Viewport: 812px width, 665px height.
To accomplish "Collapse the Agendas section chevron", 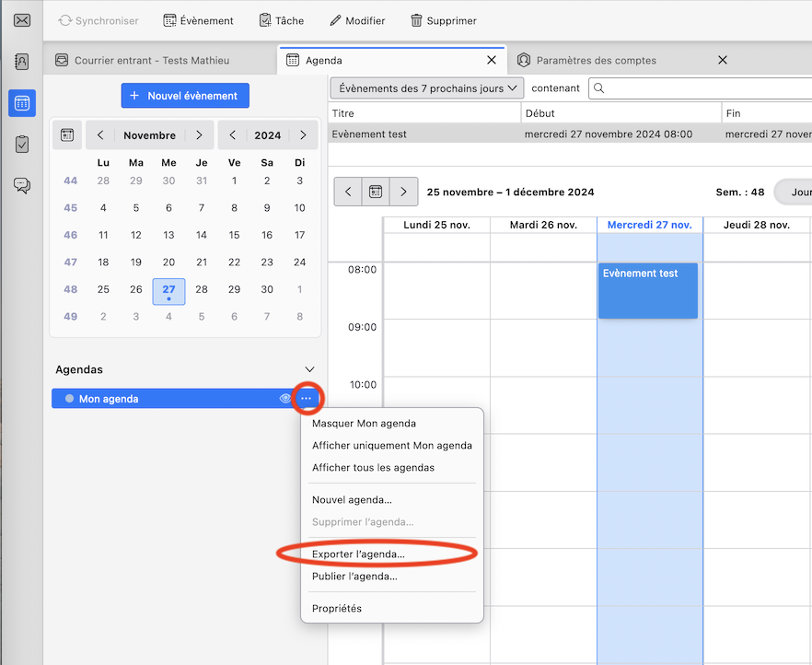I will [x=310, y=369].
